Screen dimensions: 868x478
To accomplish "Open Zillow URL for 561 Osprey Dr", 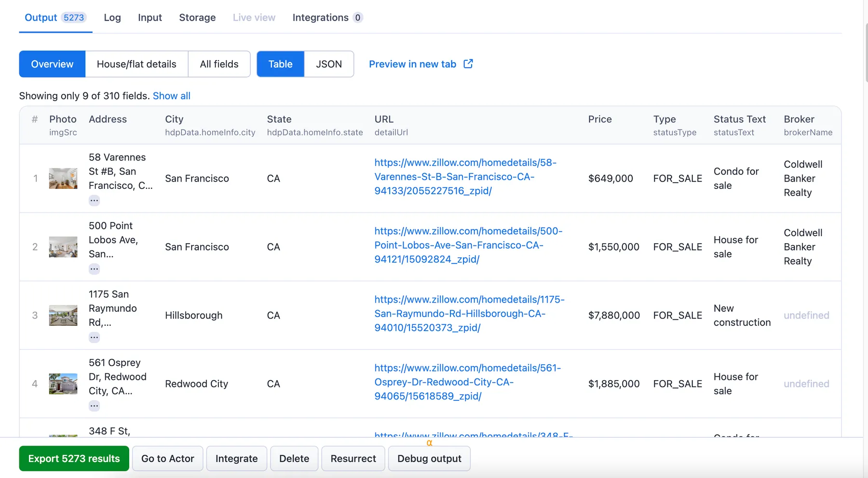I will click(468, 382).
